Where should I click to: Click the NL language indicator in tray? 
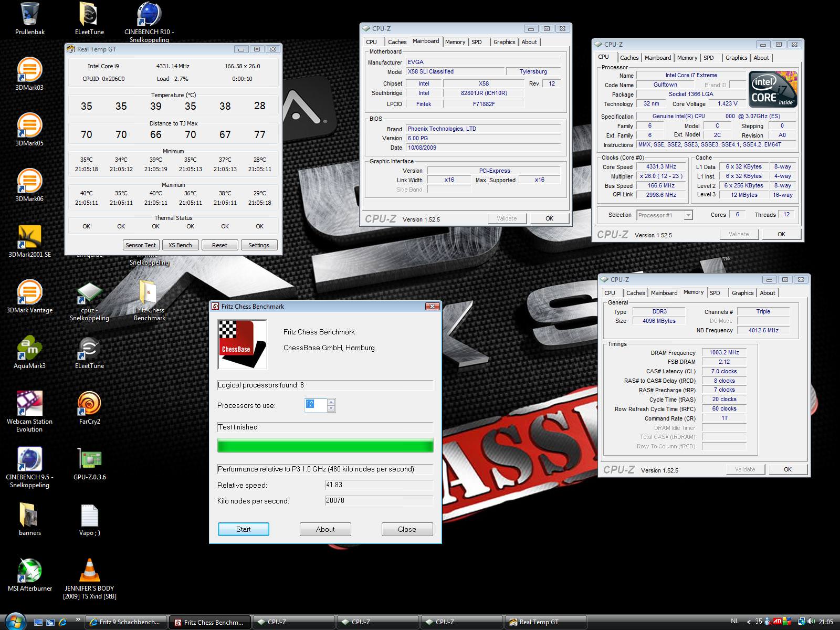(x=734, y=621)
